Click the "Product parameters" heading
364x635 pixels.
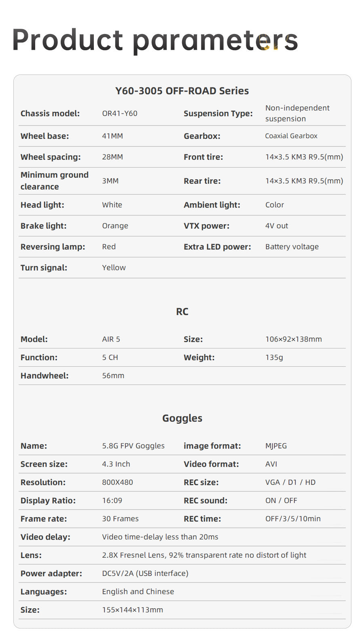click(155, 40)
